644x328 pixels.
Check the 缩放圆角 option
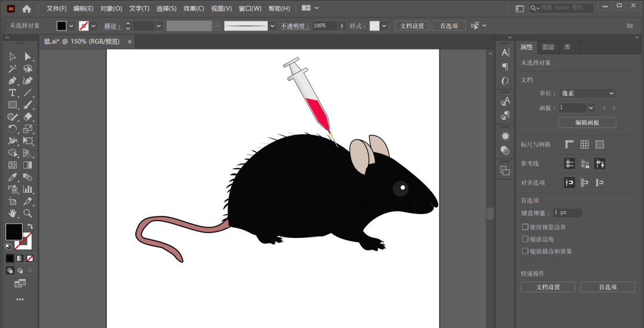525,239
